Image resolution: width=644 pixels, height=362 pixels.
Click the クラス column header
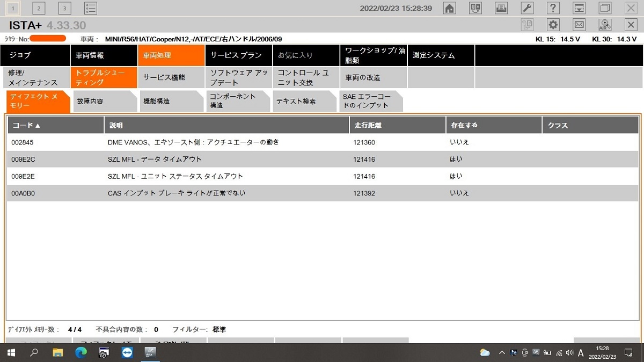(x=590, y=125)
